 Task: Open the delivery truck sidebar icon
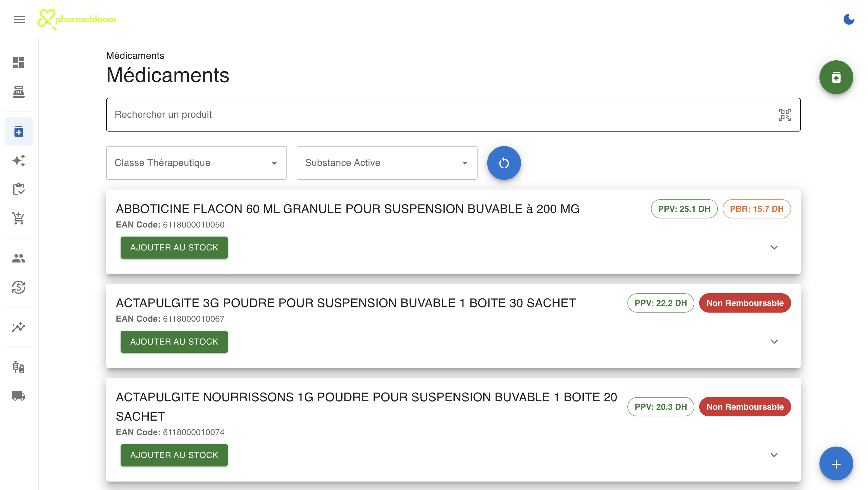click(x=19, y=396)
